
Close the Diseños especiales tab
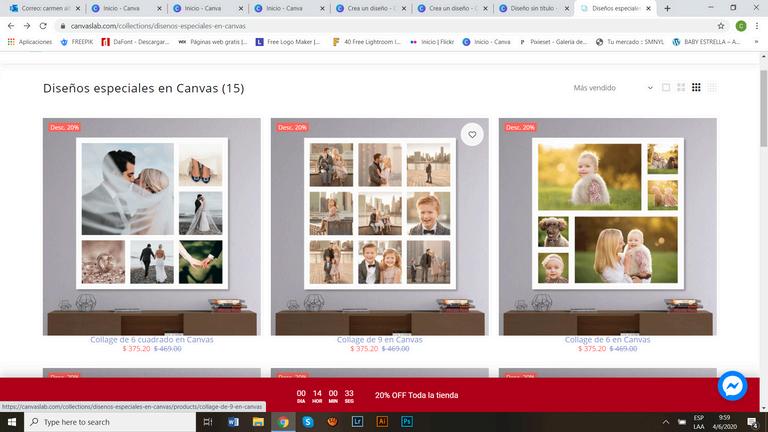click(648, 8)
